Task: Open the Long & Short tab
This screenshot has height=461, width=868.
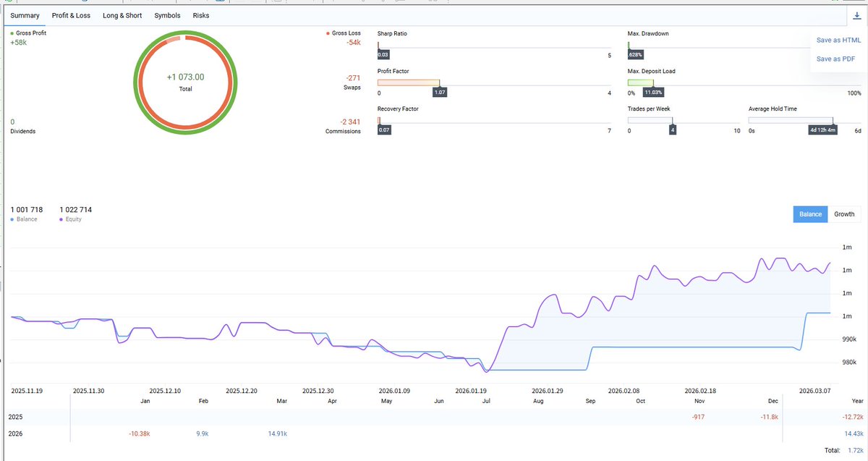Action: click(x=122, y=15)
